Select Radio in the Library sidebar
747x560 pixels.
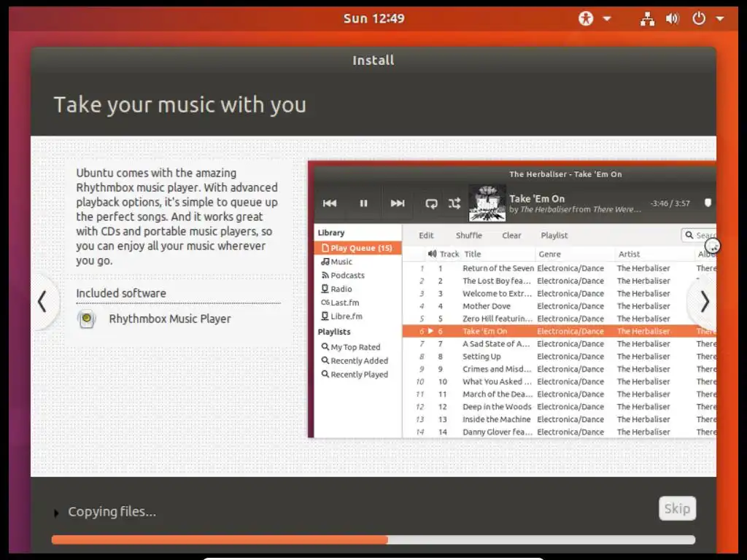coord(337,289)
